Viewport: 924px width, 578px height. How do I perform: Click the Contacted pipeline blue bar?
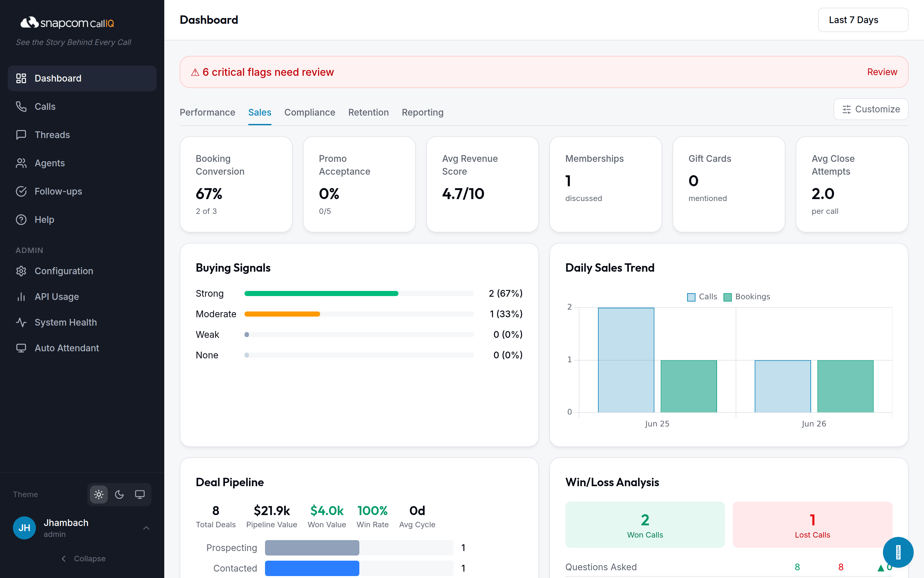pyautogui.click(x=312, y=568)
